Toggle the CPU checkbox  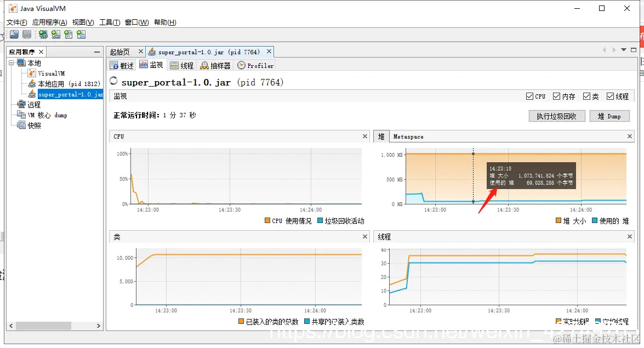(x=530, y=96)
